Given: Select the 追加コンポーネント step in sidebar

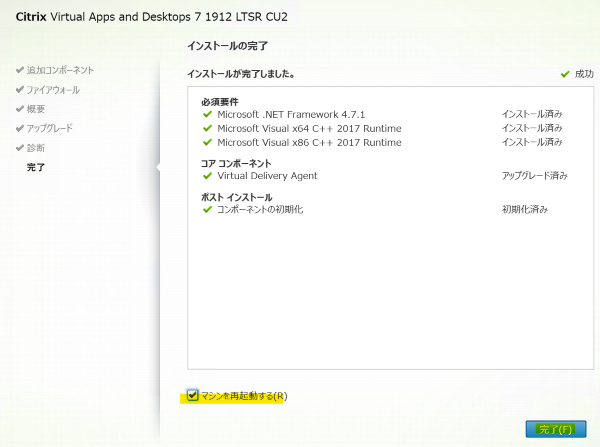Looking at the screenshot, I should [60, 70].
